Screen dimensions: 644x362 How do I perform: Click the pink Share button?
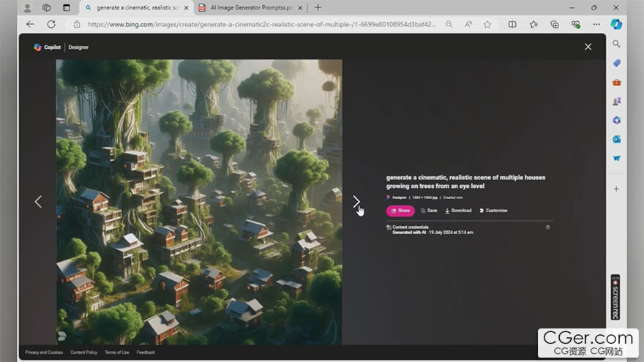tap(400, 211)
